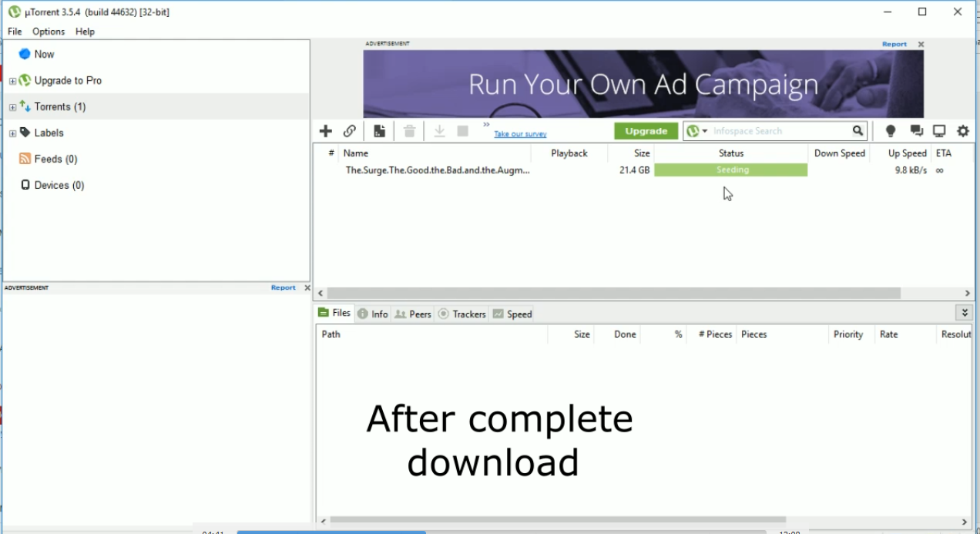Switch to the Speed tab
Viewport: 980px width, 534px height.
coord(512,314)
